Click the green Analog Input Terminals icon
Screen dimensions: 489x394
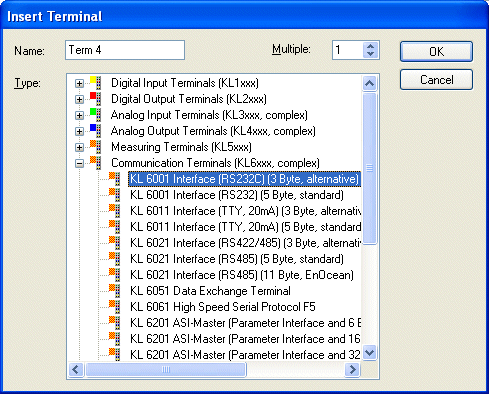click(96, 114)
